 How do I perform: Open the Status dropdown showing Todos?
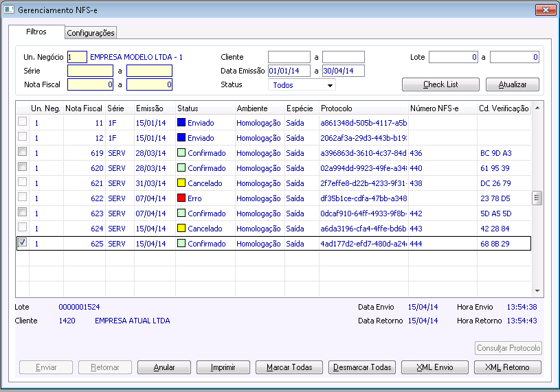[x=302, y=85]
